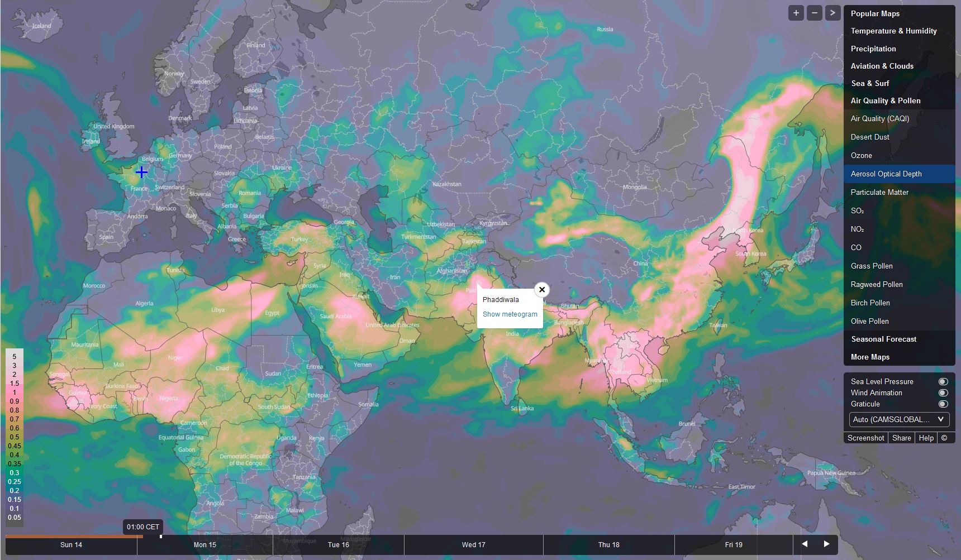Open the Show meteogram link
The width and height of the screenshot is (961, 560).
pyautogui.click(x=510, y=314)
